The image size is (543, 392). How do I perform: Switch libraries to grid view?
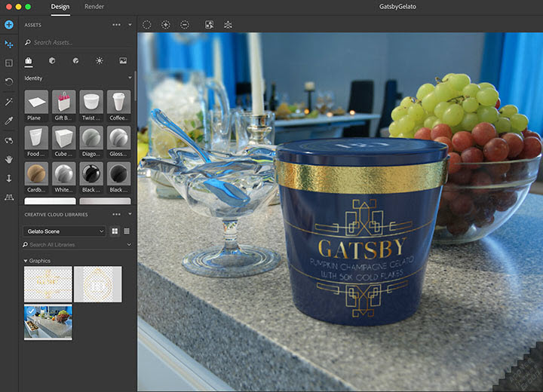115,231
